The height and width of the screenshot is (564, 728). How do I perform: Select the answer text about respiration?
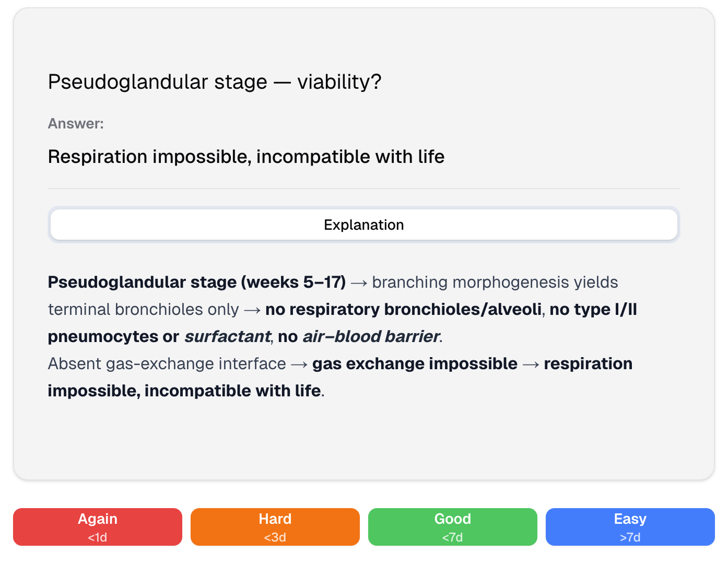click(246, 156)
